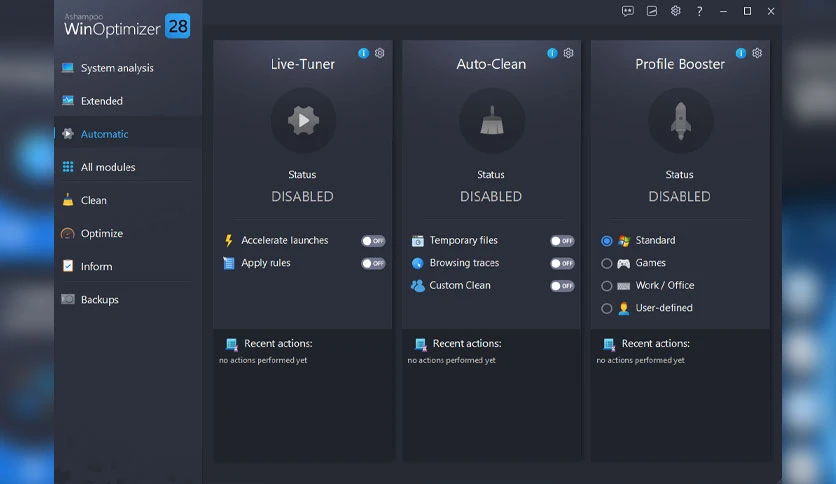Click the User-defined person icon
836x484 pixels.
(623, 308)
